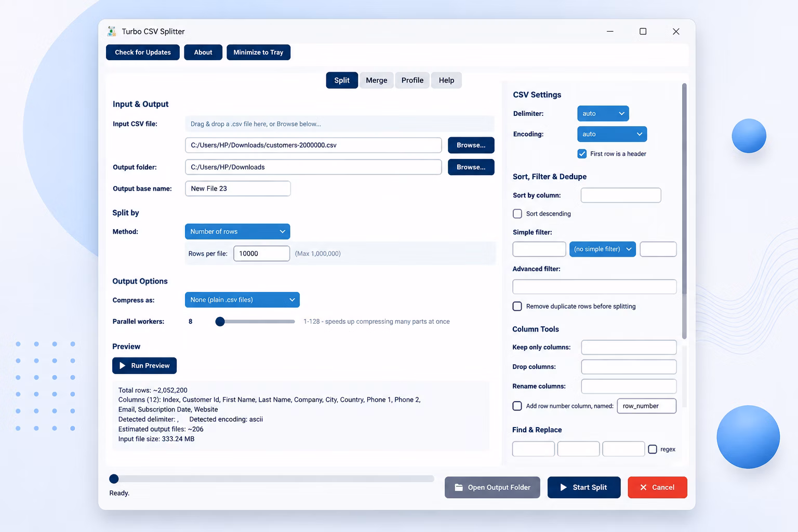Enable Remove duplicate rows before splitting
The width and height of the screenshot is (798, 532).
click(x=517, y=307)
